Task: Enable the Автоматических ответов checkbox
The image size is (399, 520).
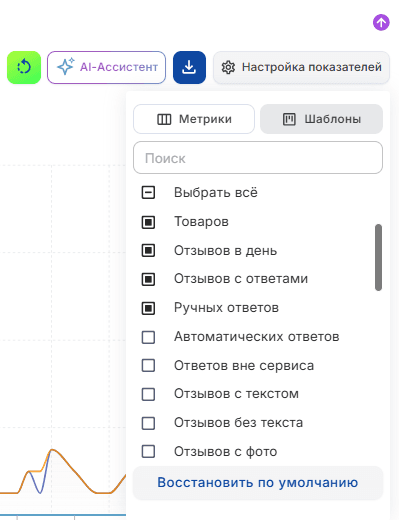Action: (x=148, y=337)
